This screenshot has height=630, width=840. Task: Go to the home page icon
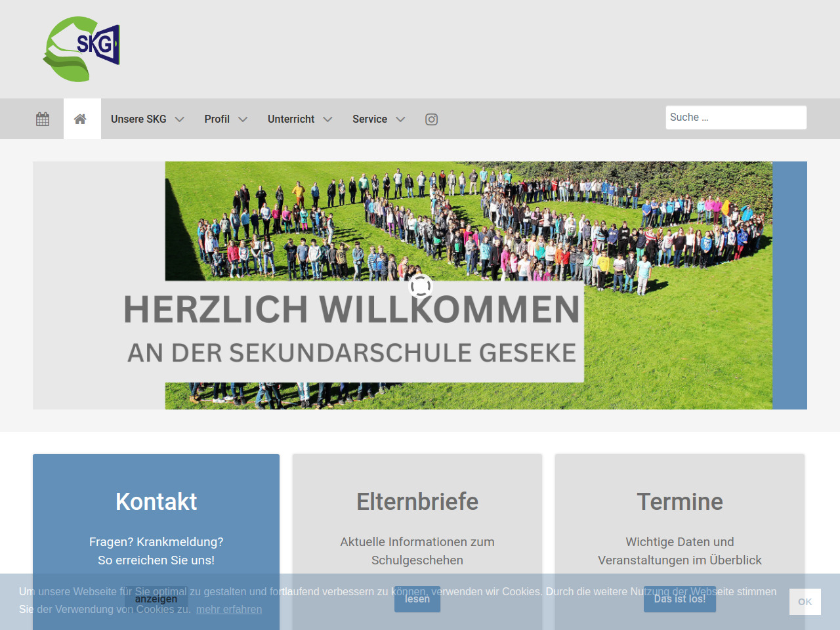coord(80,119)
